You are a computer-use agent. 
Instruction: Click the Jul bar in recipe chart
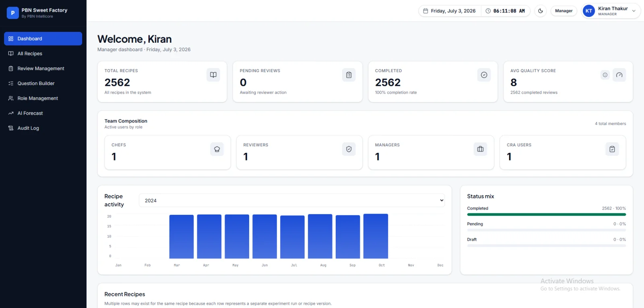tap(292, 237)
